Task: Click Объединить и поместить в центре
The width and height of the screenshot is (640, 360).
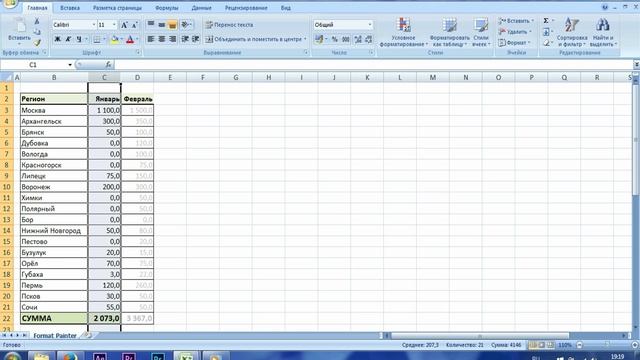Action: tap(256, 39)
